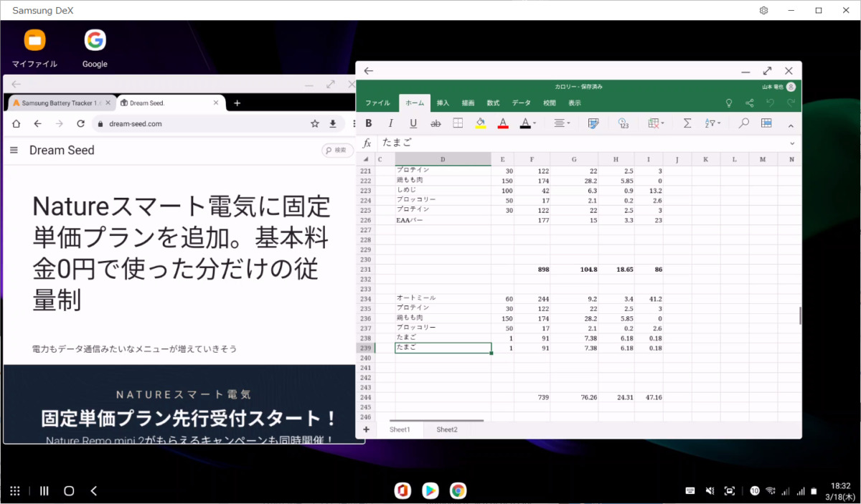Click the lightbulb Tell Me icon

pos(729,103)
